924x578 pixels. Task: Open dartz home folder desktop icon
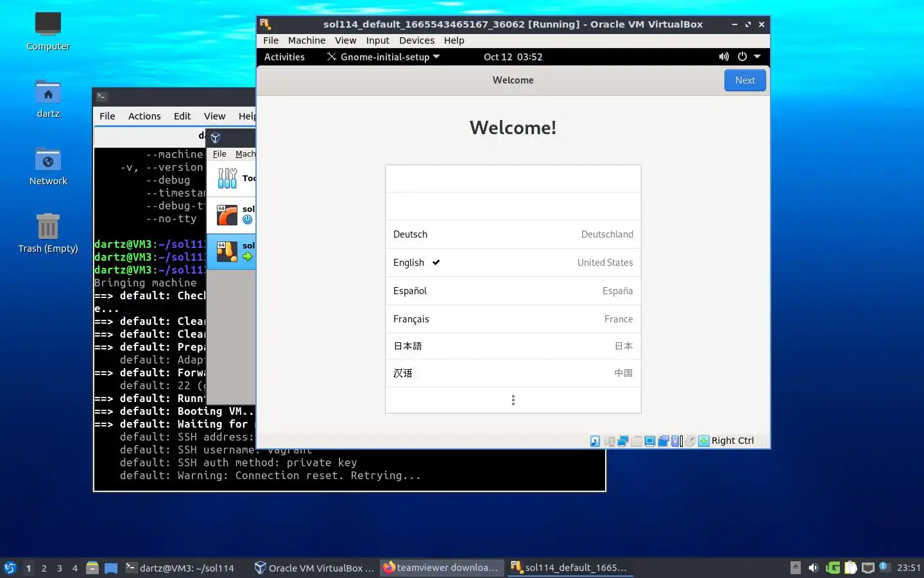click(x=48, y=100)
